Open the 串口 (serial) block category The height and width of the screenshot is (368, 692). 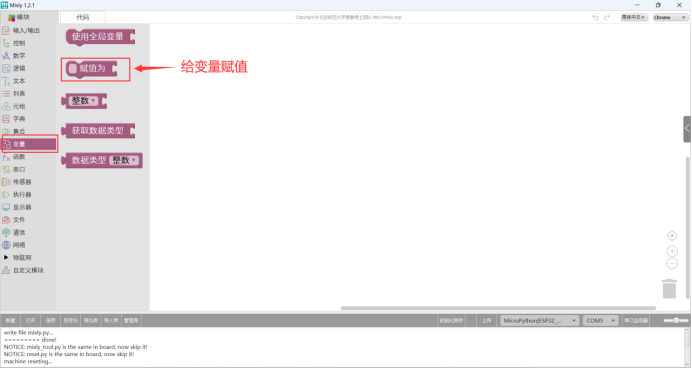(19, 169)
